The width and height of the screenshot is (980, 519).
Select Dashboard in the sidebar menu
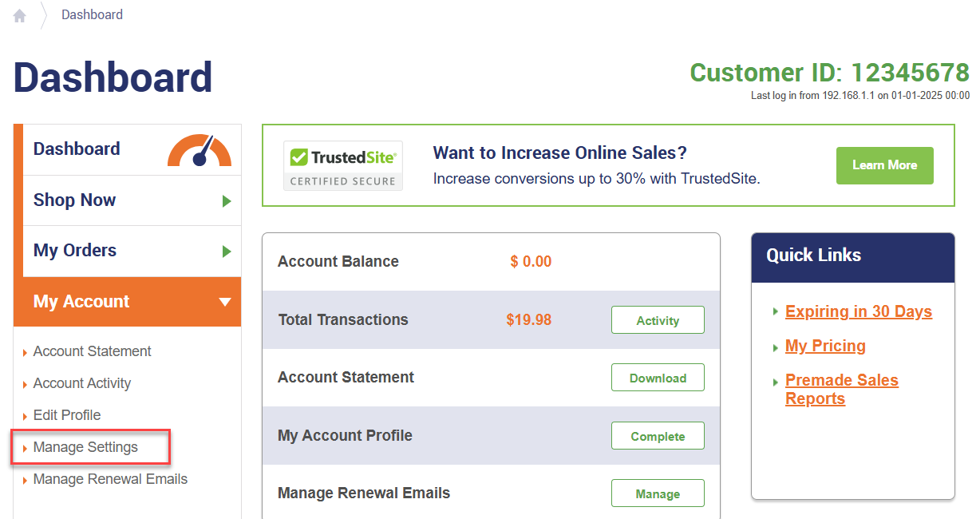coord(77,149)
